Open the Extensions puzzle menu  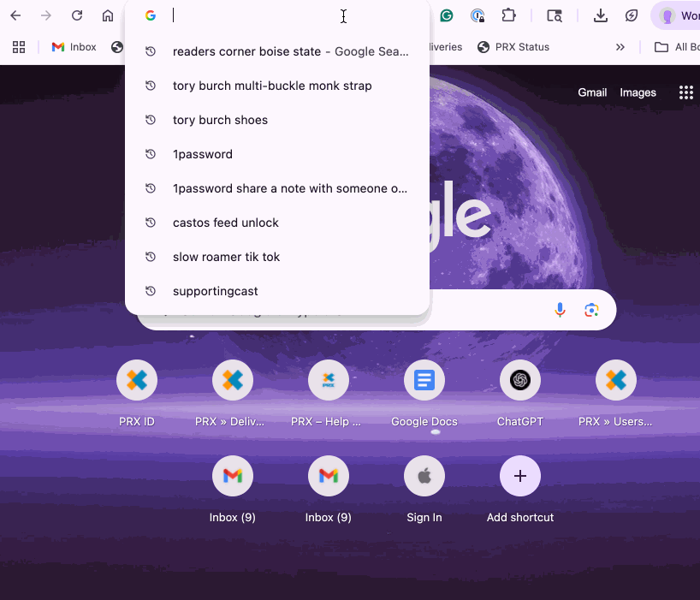click(508, 15)
